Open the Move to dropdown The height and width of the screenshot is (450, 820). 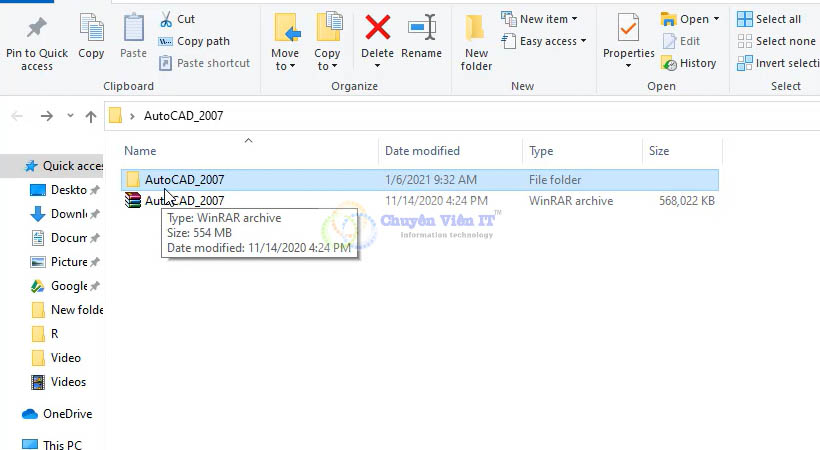(285, 60)
